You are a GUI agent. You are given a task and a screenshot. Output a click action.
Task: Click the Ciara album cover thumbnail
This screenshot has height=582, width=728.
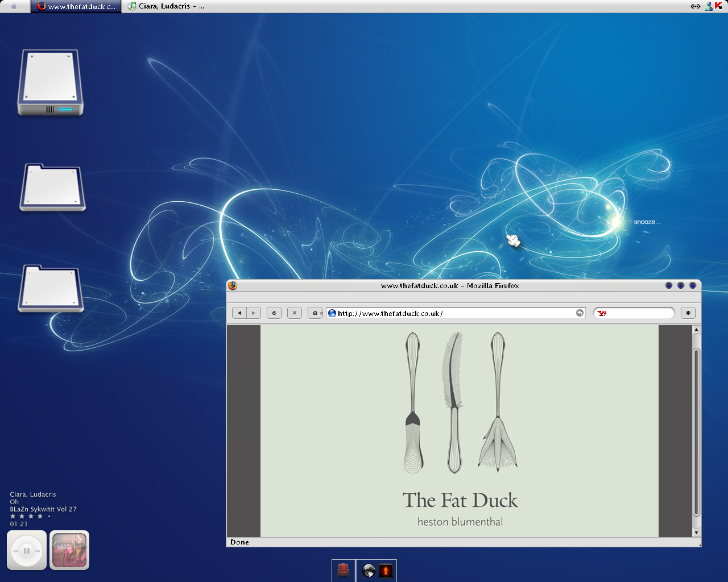click(69, 550)
